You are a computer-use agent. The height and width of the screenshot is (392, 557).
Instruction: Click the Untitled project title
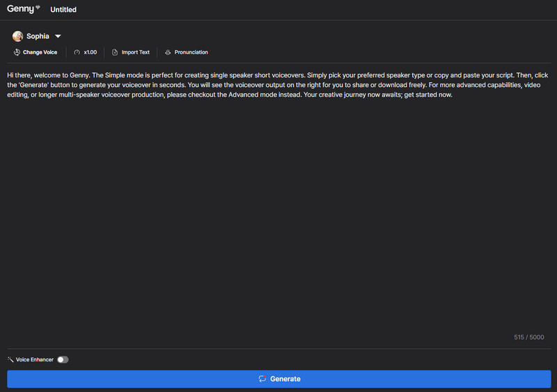coord(63,10)
